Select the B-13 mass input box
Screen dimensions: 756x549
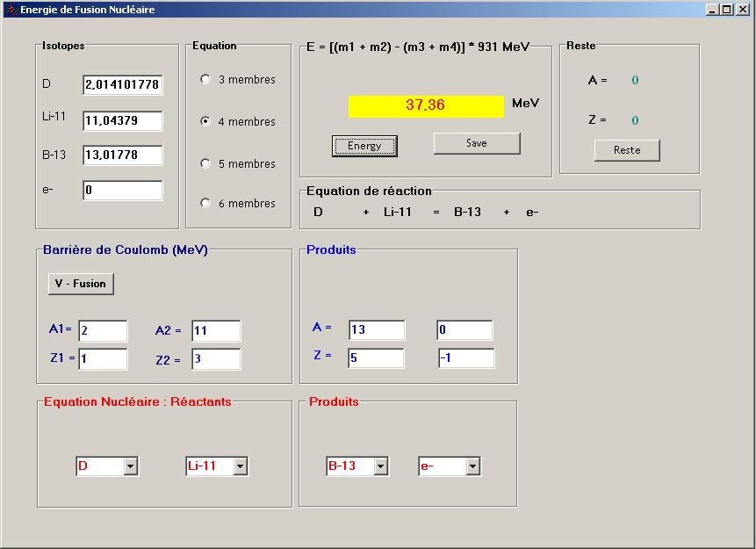pyautogui.click(x=123, y=155)
